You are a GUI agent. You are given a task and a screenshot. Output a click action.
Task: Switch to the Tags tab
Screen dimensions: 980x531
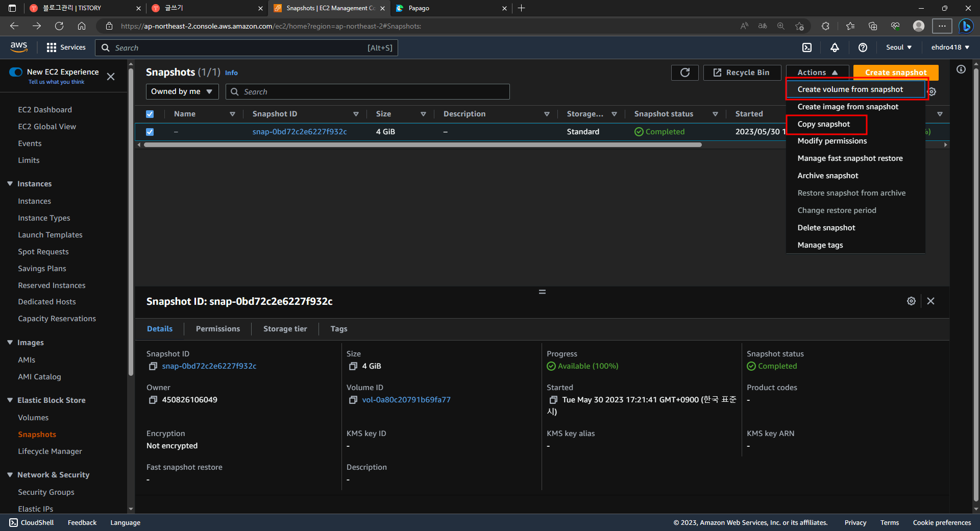click(x=339, y=329)
